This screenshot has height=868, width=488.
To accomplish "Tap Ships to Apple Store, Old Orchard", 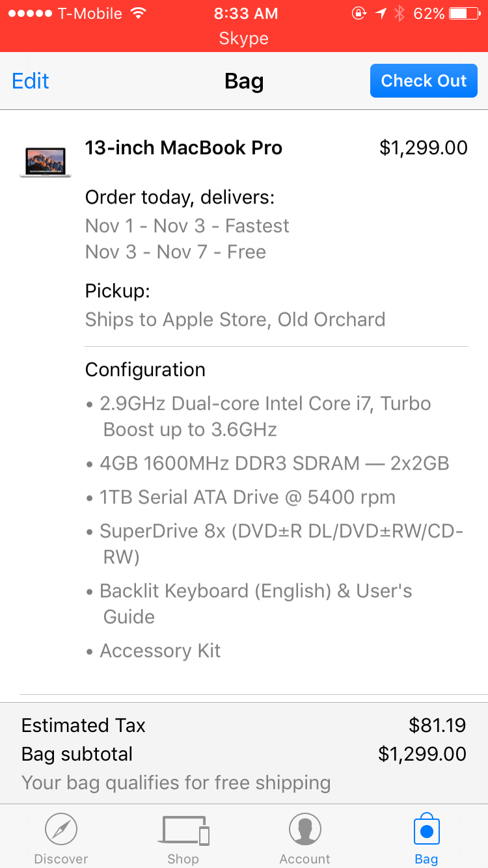I will (x=235, y=319).
